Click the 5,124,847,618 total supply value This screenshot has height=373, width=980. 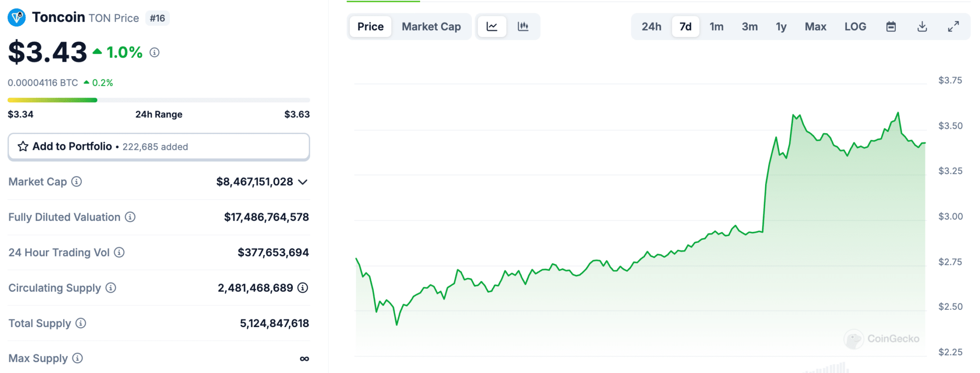(x=274, y=323)
